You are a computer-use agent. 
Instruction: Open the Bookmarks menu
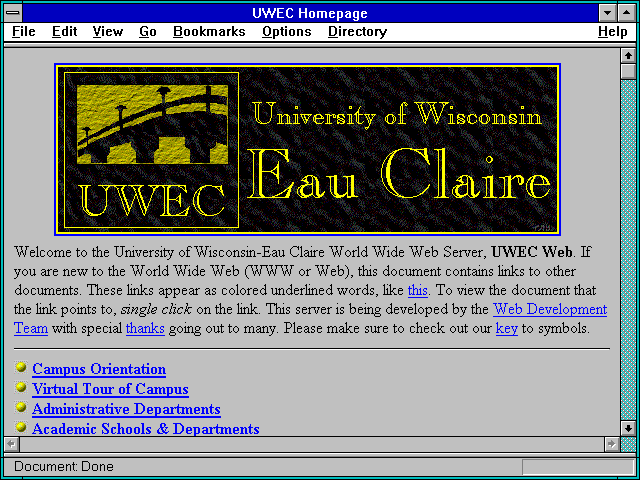(209, 31)
